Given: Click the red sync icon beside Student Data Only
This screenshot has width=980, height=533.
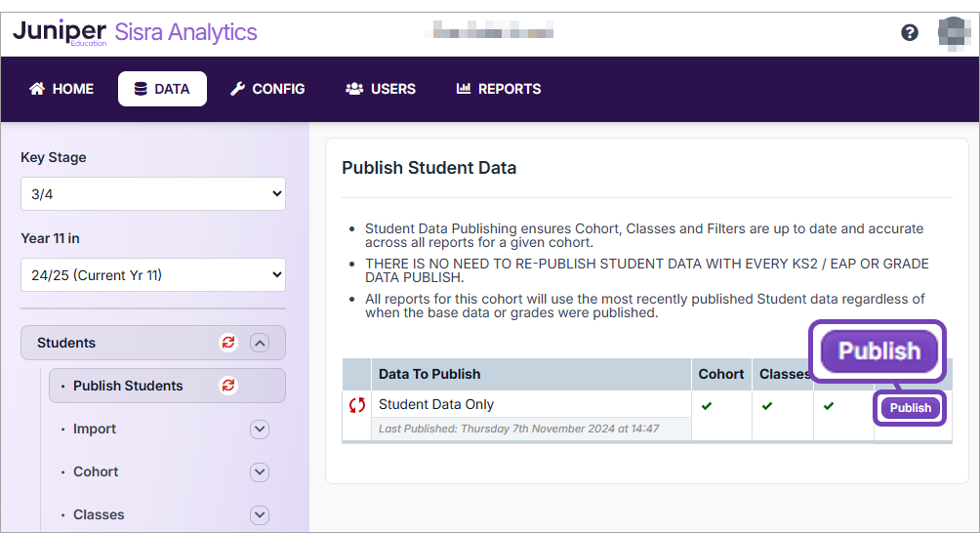Looking at the screenshot, I should pos(357,405).
